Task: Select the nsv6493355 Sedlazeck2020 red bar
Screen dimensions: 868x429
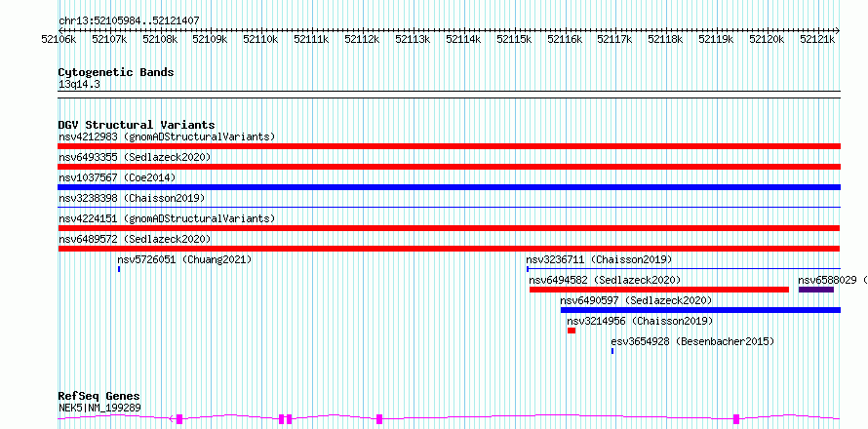Action: click(449, 167)
